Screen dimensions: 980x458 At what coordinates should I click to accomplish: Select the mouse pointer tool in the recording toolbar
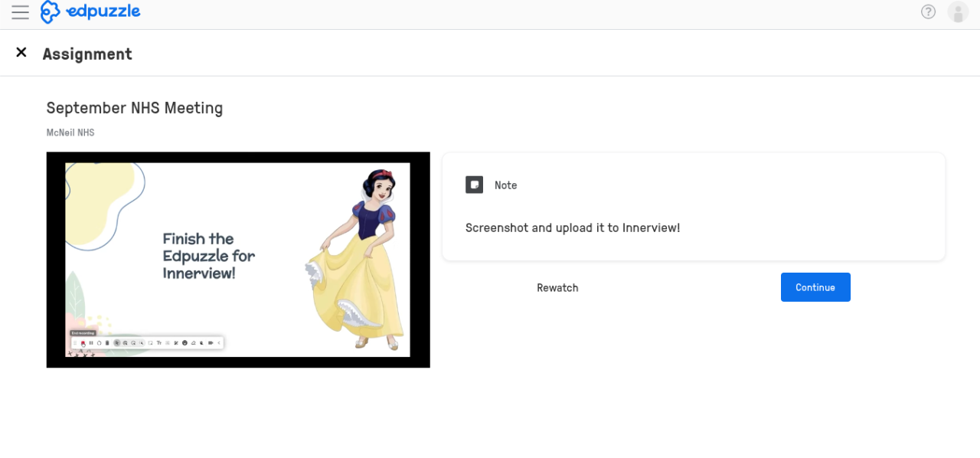[117, 342]
